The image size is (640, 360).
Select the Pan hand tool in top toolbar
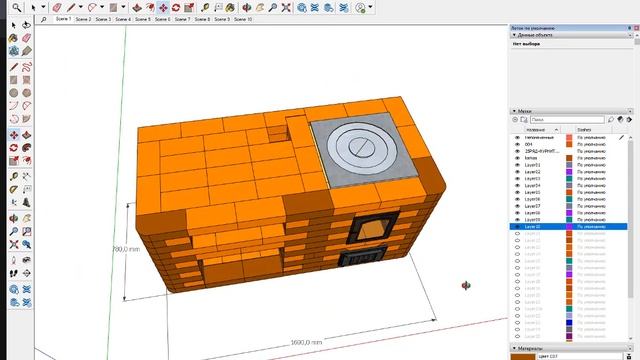pyautogui.click(x=260, y=7)
